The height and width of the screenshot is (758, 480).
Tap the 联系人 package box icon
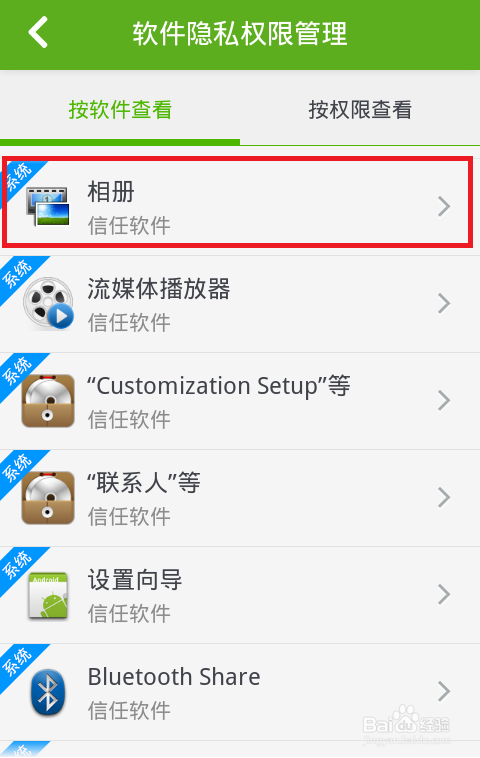coord(48,498)
